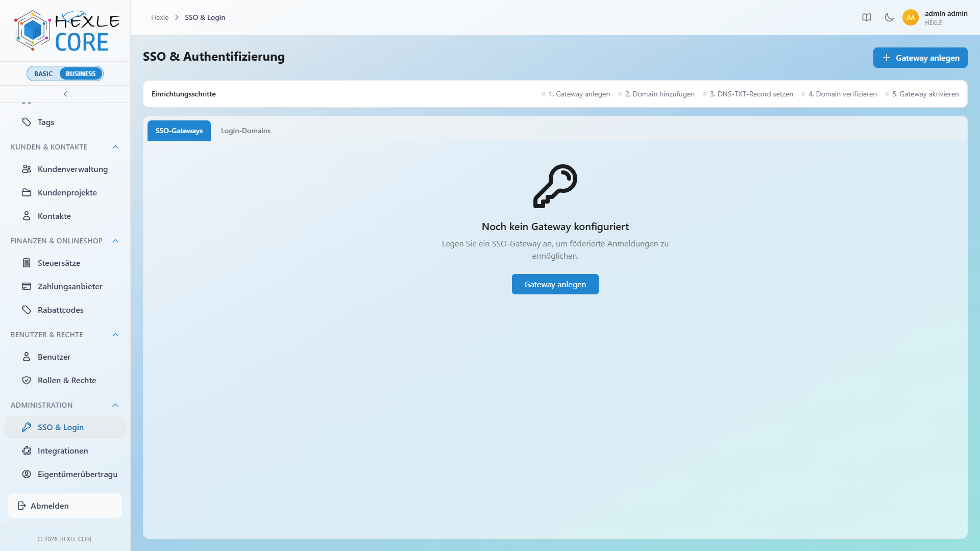Toggle dark mode moon icon
Viewport: 980px width, 551px height.
click(x=889, y=17)
